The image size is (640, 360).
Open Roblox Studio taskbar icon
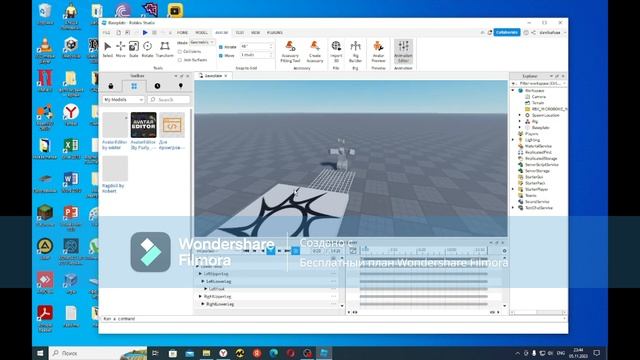(x=324, y=353)
